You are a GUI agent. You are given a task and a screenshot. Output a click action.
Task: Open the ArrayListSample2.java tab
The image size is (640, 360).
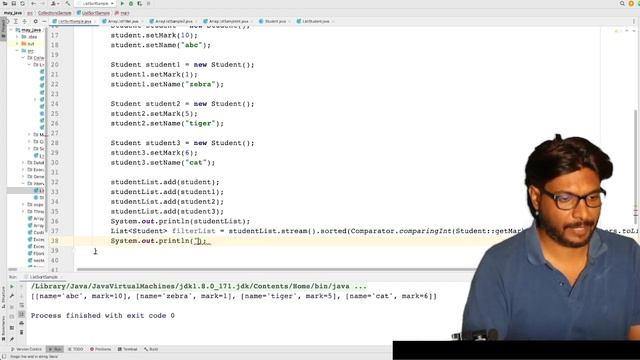(173, 21)
